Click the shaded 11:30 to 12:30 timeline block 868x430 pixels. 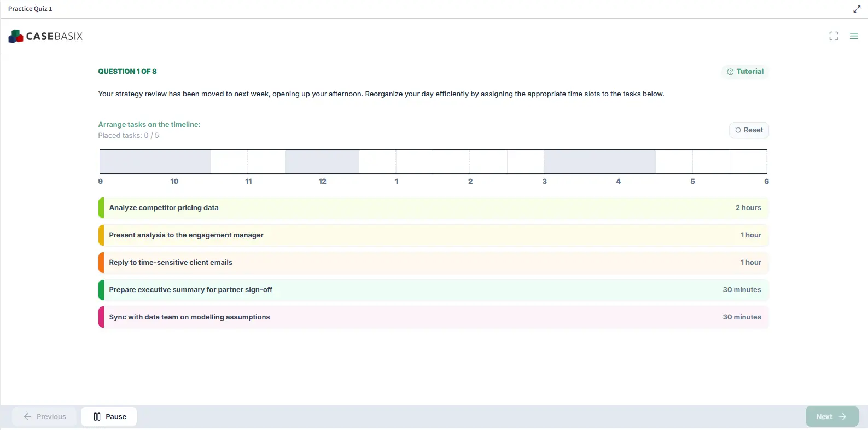322,162
